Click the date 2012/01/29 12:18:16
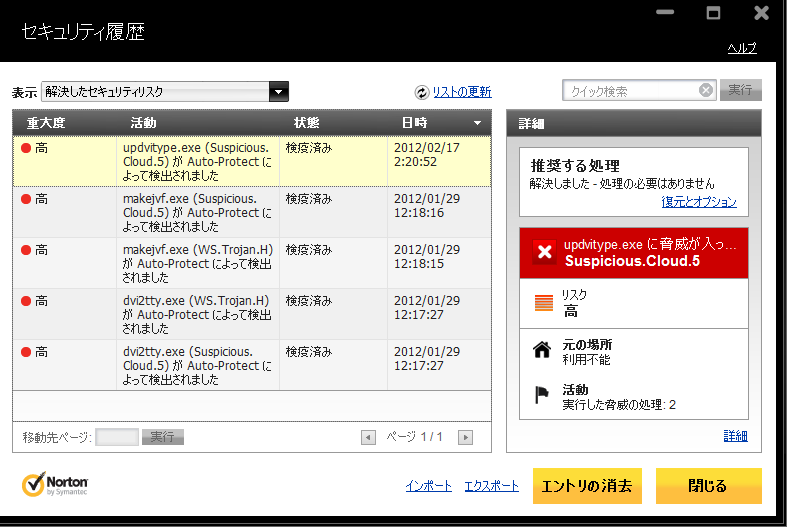 (x=427, y=206)
